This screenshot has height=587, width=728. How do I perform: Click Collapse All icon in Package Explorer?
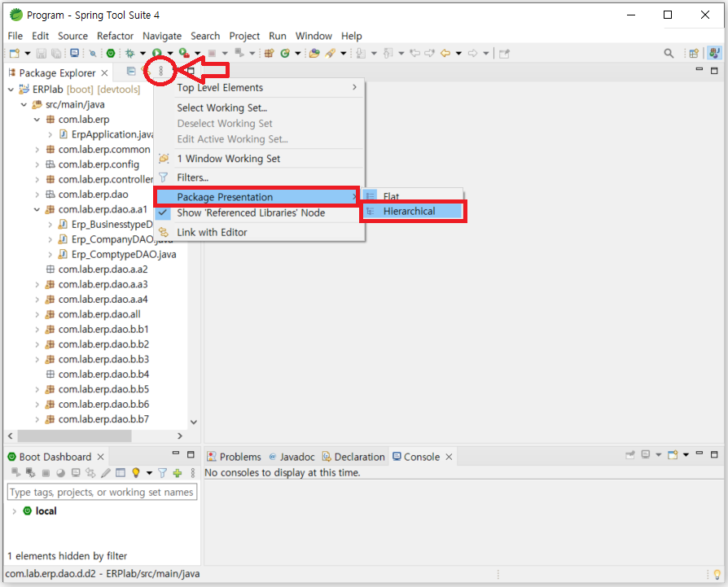point(131,71)
